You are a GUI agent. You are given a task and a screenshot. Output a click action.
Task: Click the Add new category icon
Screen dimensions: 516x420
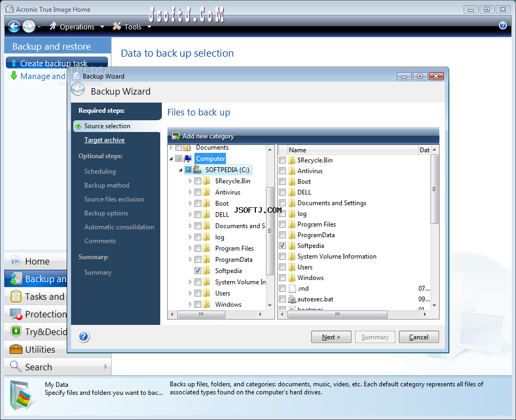point(176,136)
